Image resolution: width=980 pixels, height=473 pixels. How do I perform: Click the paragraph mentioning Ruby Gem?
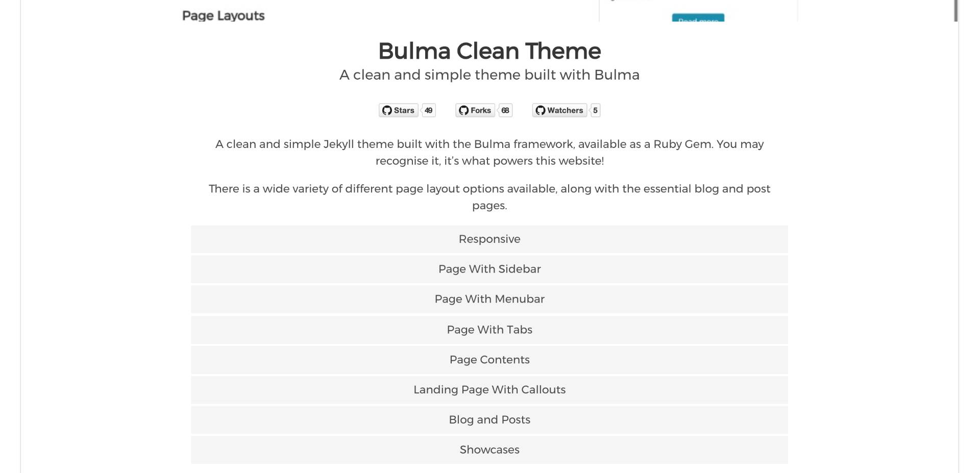[x=489, y=153]
